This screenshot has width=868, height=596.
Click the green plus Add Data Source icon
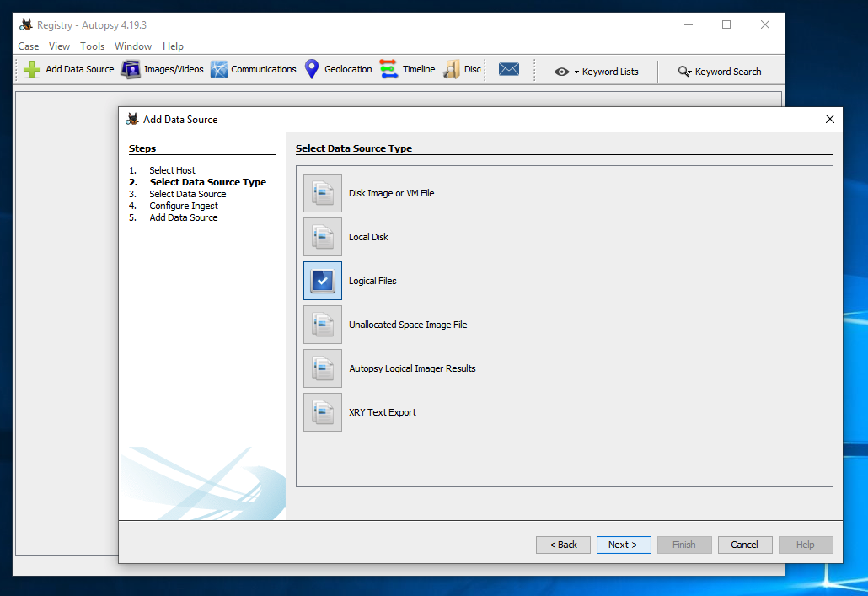point(32,69)
